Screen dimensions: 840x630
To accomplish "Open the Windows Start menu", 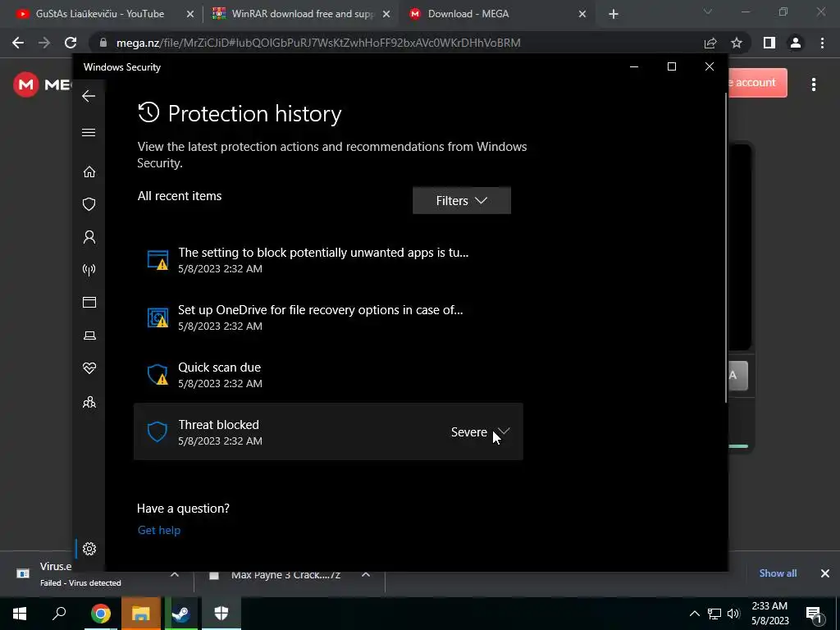I will [x=20, y=614].
